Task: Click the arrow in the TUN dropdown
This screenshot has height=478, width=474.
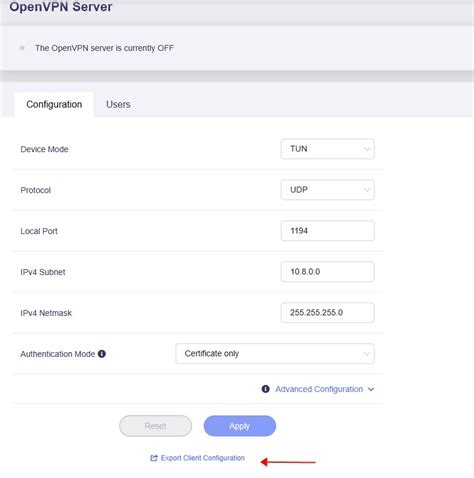Action: (x=367, y=149)
